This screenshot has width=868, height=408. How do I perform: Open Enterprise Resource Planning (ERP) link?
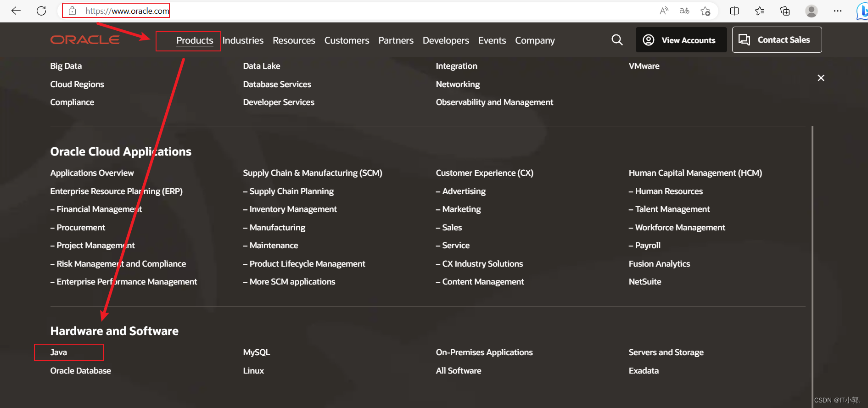pyautogui.click(x=117, y=191)
